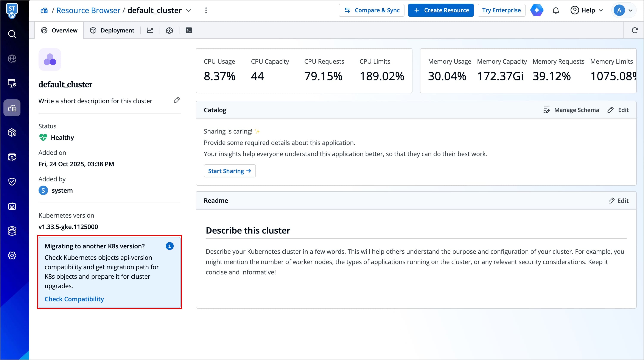The width and height of the screenshot is (644, 360).
Task: Expand the default_cluster dropdown chevron
Action: [189, 11]
